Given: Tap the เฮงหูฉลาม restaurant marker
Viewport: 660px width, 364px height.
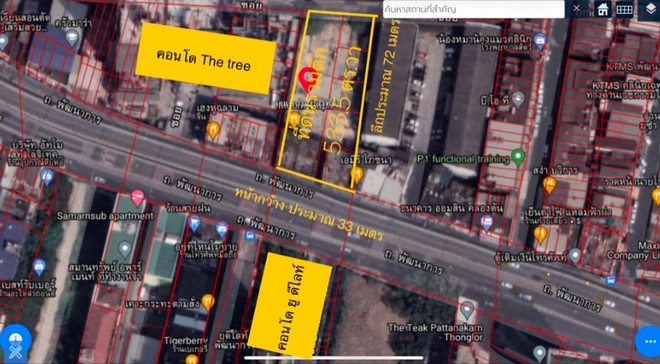Looking at the screenshot, I should (213, 130).
